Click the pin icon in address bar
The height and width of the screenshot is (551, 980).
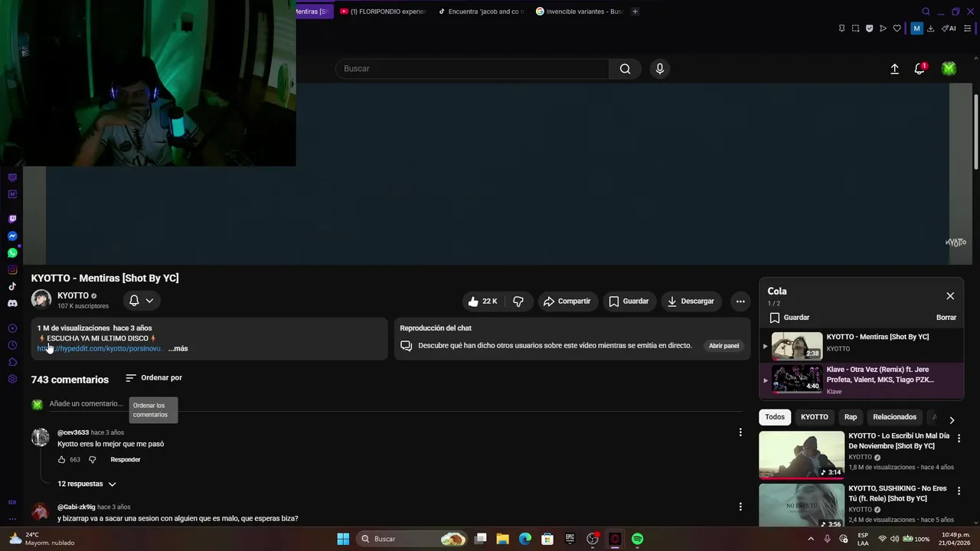click(841, 28)
